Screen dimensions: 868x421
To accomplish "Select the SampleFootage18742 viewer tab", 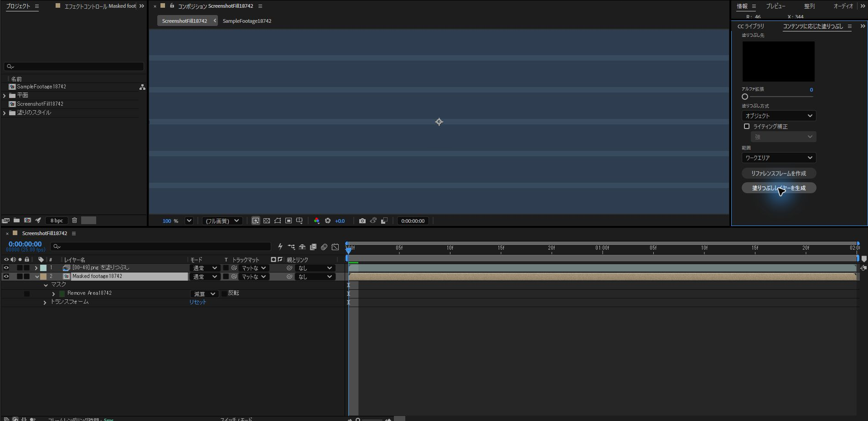I will pyautogui.click(x=247, y=21).
